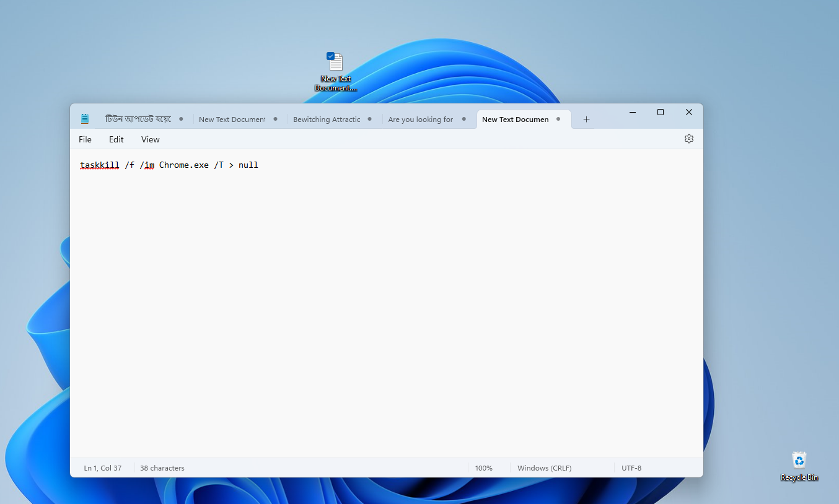Close the Bengali-titled tab via its dot
Image resolution: width=839 pixels, height=504 pixels.
[181, 119]
